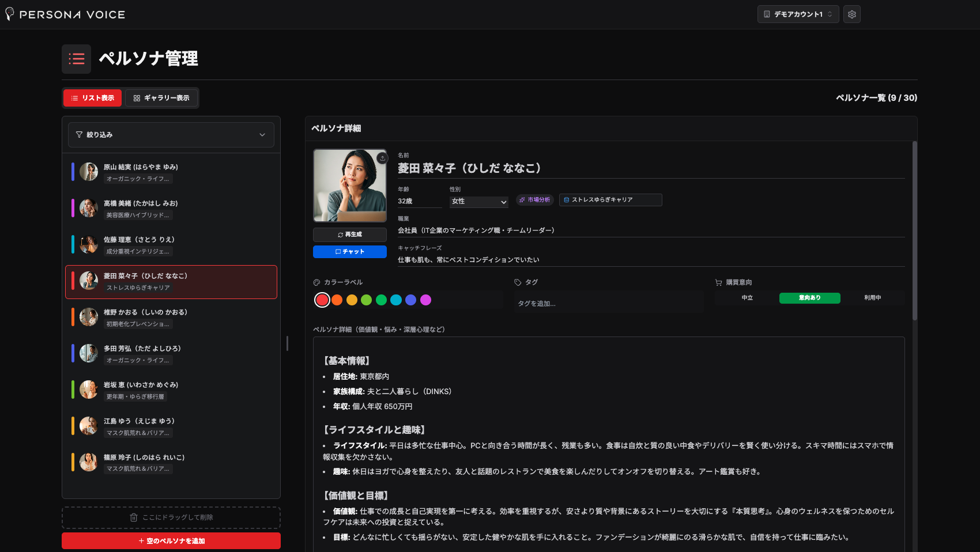Screen dimensions: 980x552
Task: Open the デモアカウント1 account dropdown
Action: click(x=798, y=14)
